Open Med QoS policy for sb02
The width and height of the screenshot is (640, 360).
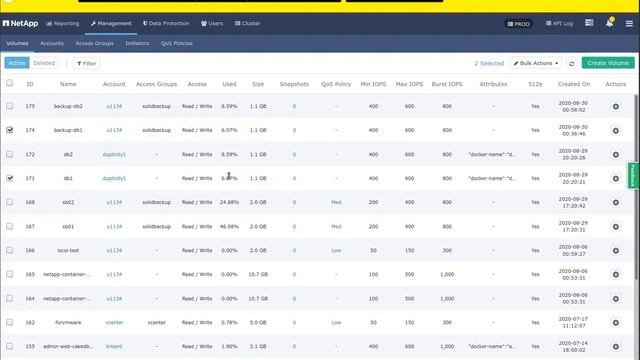click(x=336, y=202)
